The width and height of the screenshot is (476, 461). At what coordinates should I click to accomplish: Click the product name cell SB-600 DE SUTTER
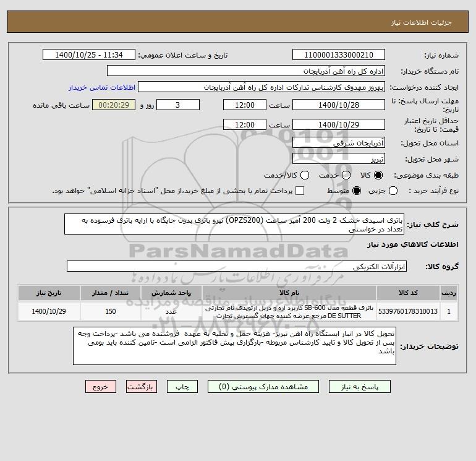(289, 311)
